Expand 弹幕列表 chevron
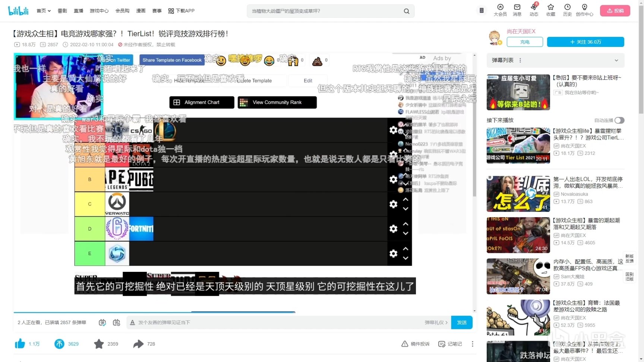Image resolution: width=644 pixels, height=362 pixels. point(616,60)
